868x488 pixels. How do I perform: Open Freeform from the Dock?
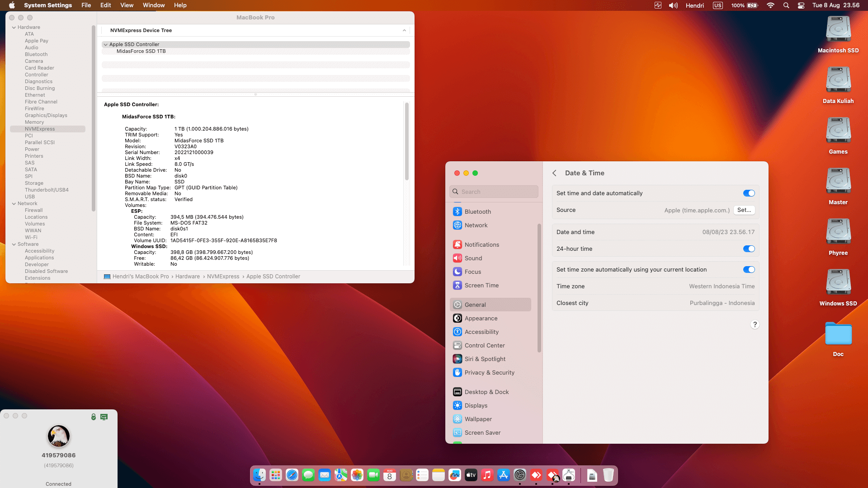455,475
